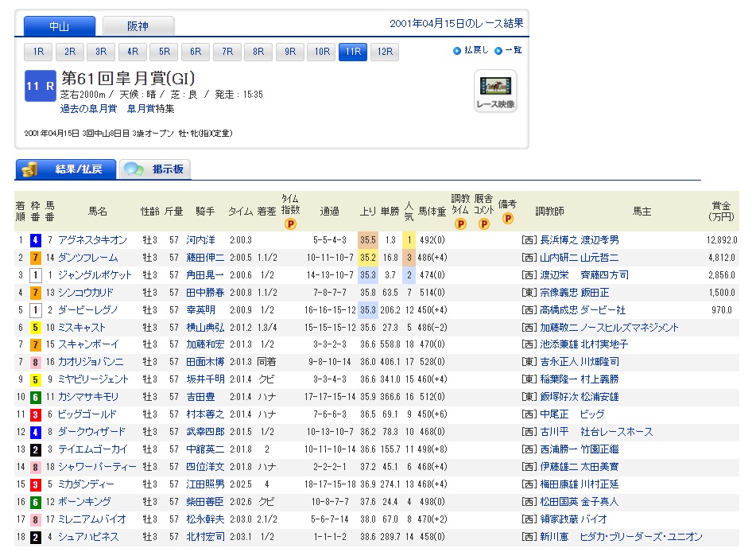Go to race 1R
The width and height of the screenshot is (756, 552).
[39, 52]
